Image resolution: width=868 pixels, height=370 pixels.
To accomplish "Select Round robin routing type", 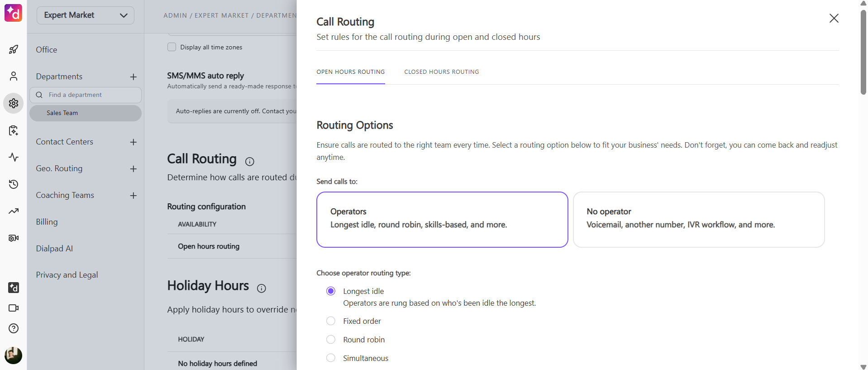I will pyautogui.click(x=331, y=339).
